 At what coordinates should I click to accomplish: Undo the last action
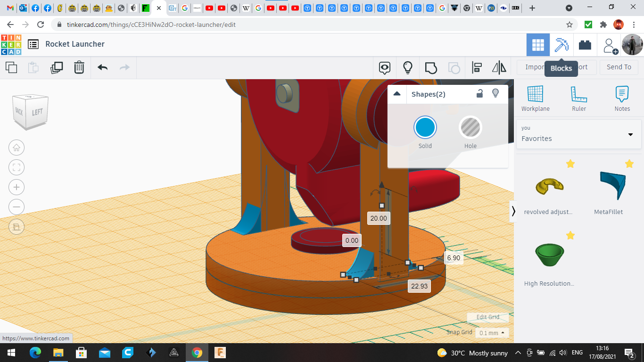[102, 67]
